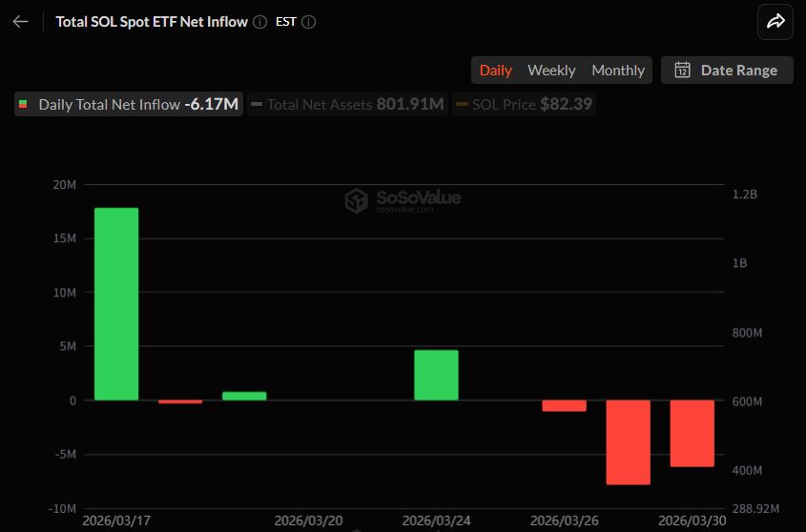
Task: Click the largest red outflow bar
Action: tap(628, 441)
